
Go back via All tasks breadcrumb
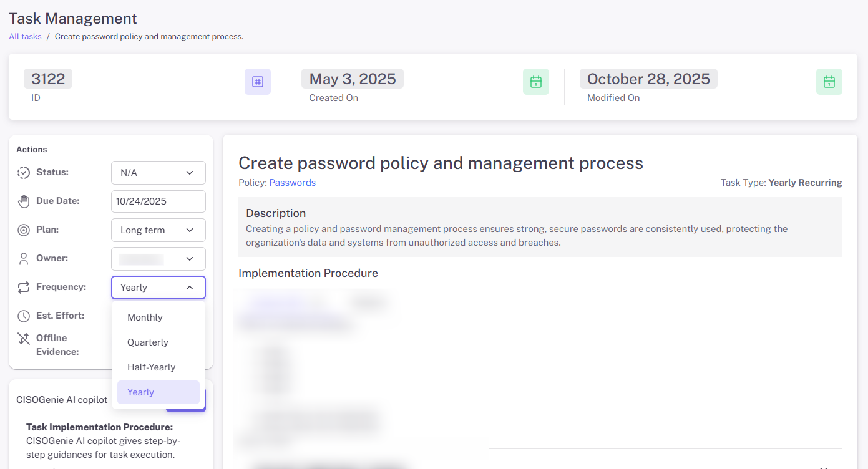(25, 37)
